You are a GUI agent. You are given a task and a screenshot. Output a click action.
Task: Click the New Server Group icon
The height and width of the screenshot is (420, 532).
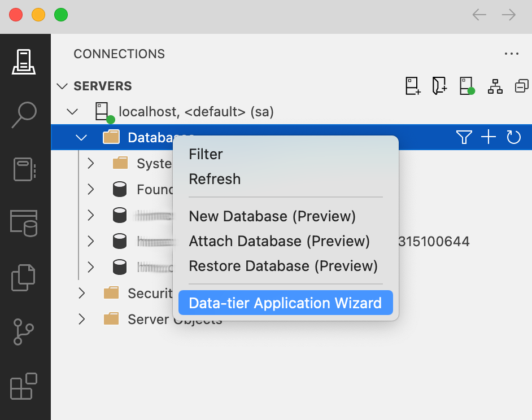439,86
